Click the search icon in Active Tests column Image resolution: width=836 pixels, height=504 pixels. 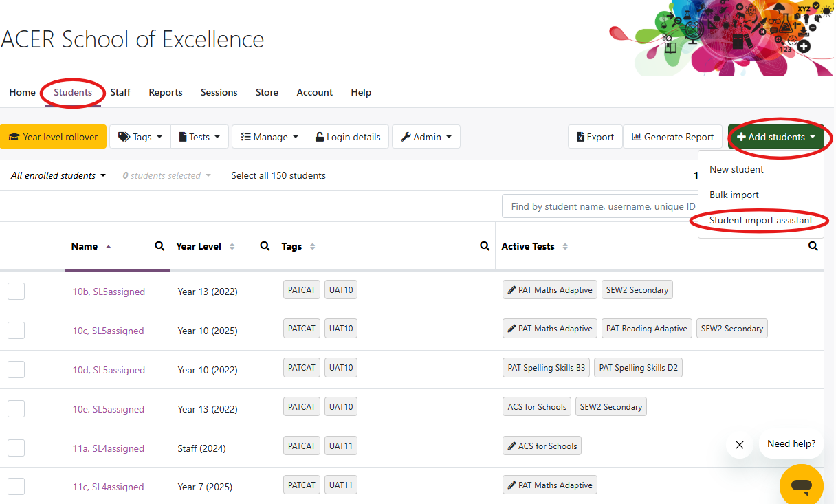click(x=813, y=246)
